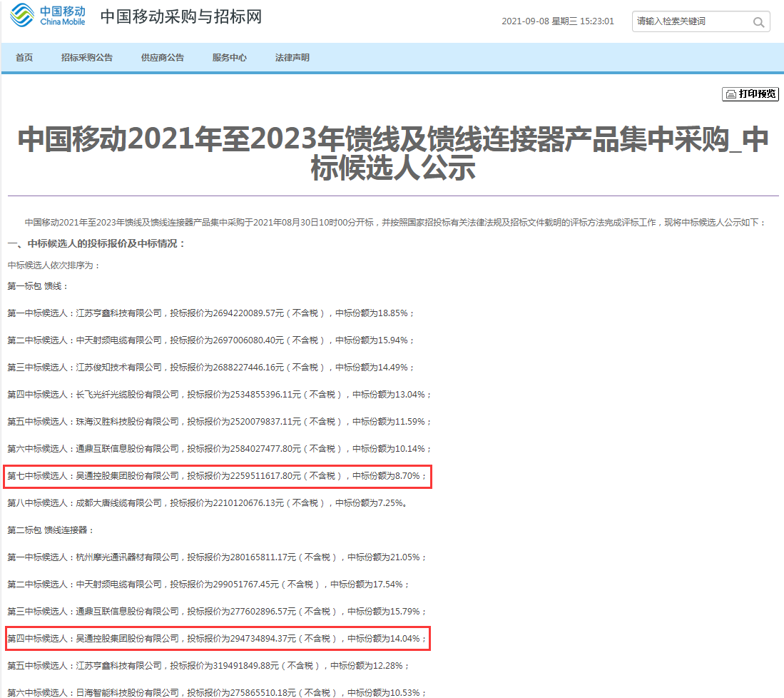
Task: Click the red-boxed 吴通控股 row with 8.70% share
Action: (x=218, y=476)
